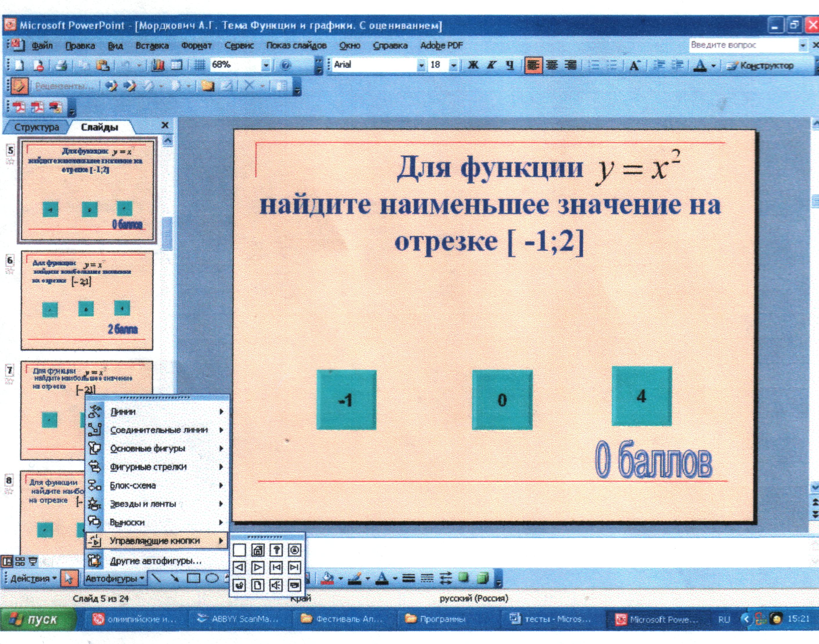Open the Показ слайдов menu
819x644 pixels.
click(296, 46)
